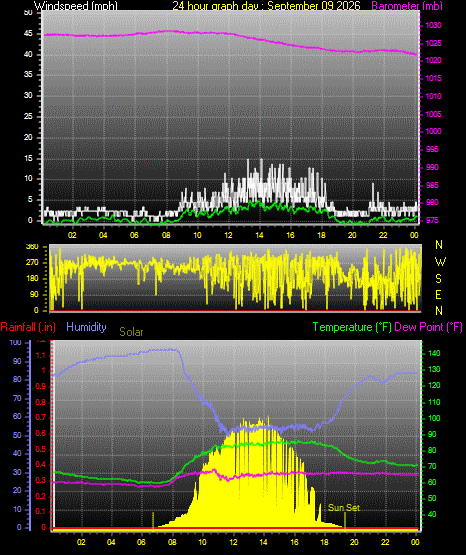Select the 1015 barometer axis value
Viewport: 466px width, 555px height.
pyautogui.click(x=433, y=78)
